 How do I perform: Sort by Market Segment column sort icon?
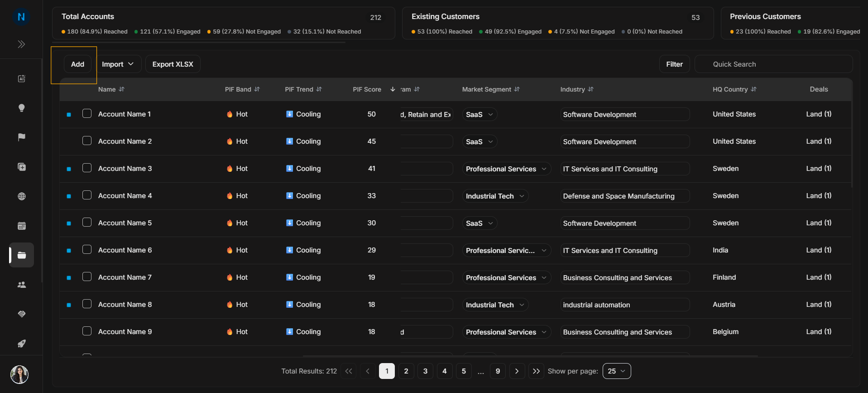pyautogui.click(x=517, y=89)
